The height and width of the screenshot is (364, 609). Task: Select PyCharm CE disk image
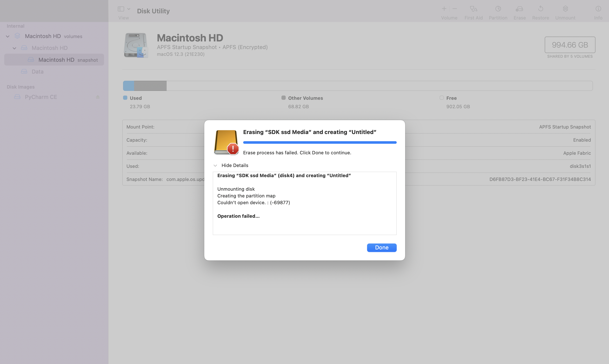[41, 97]
